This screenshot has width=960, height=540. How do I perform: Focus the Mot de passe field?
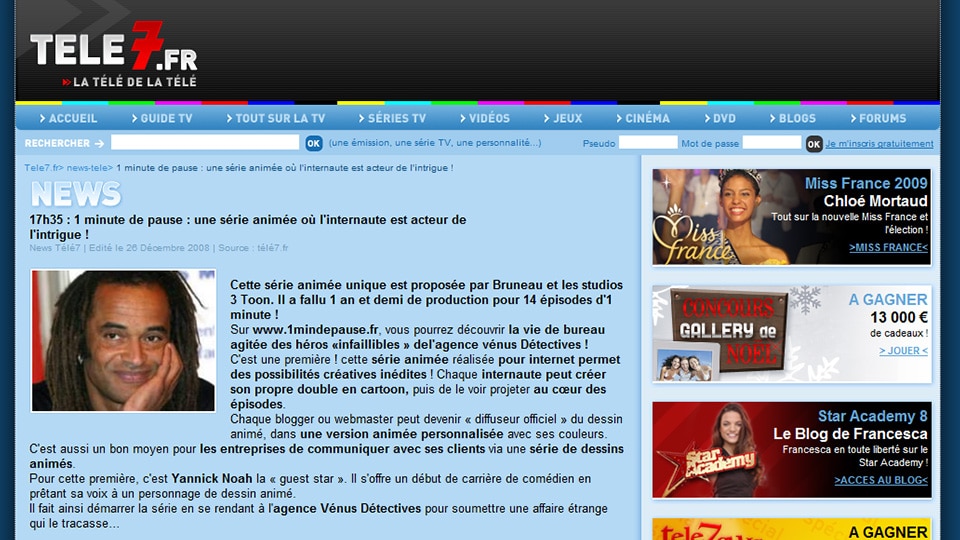click(x=771, y=143)
